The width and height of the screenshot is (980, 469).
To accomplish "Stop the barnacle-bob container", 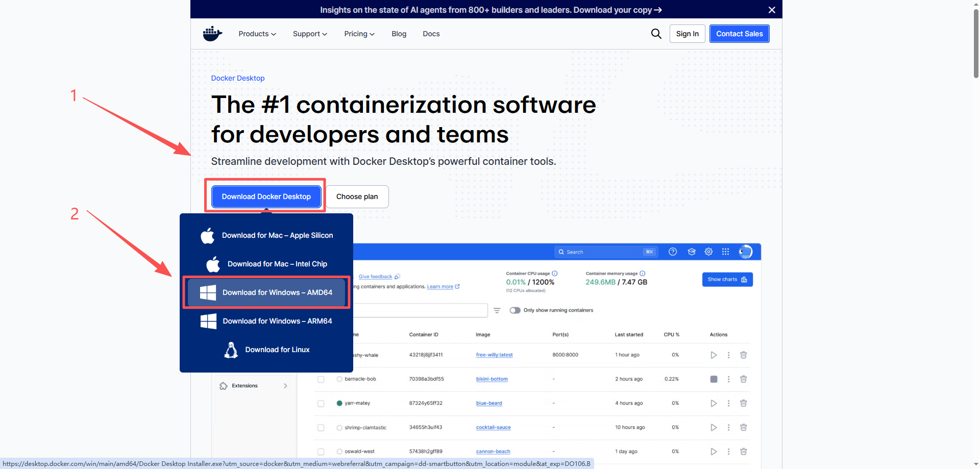I will [x=714, y=379].
